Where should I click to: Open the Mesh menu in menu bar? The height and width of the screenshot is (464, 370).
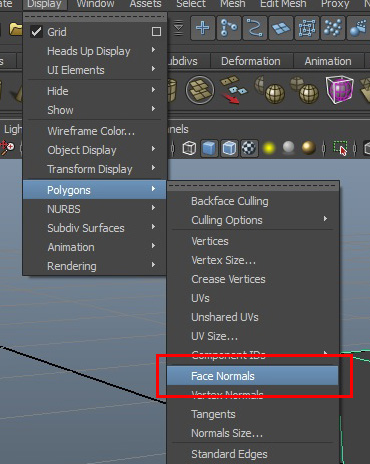pyautogui.click(x=233, y=4)
